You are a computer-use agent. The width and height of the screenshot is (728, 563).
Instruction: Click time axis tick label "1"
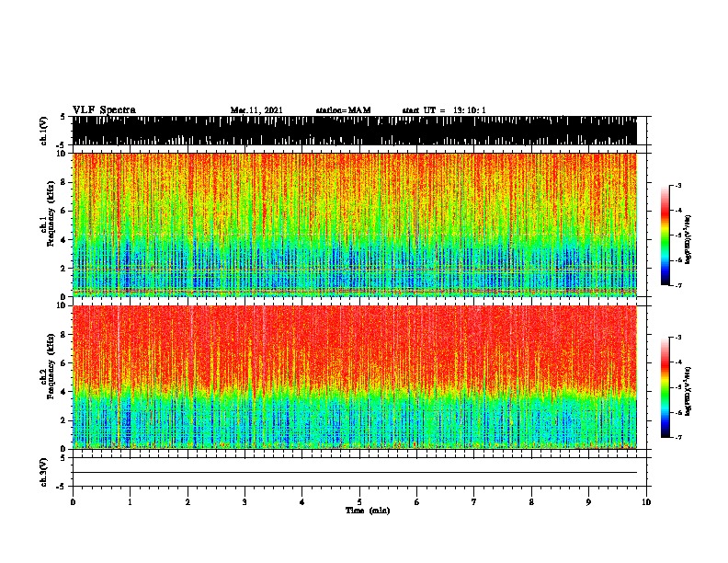[130, 502]
